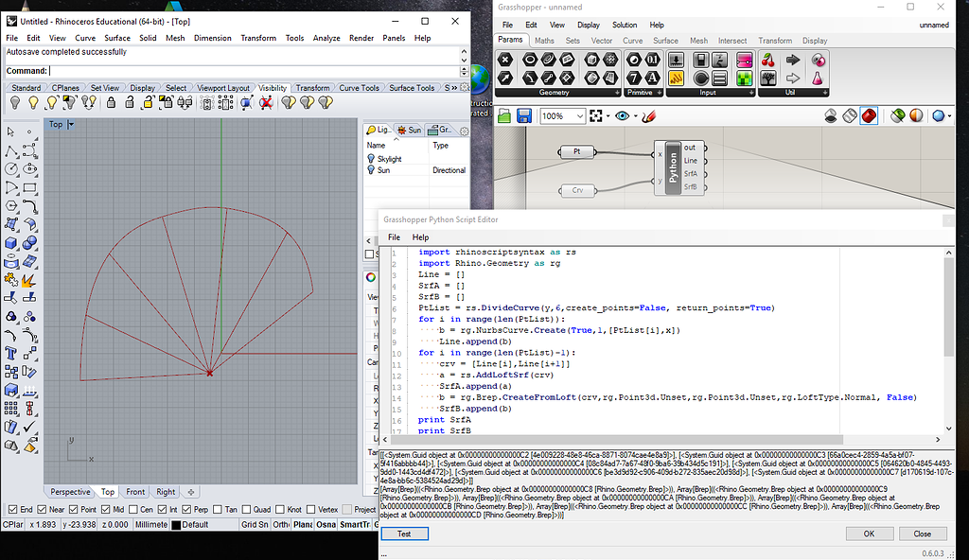Click the first Hide objects lightbulb icon
The height and width of the screenshot is (560, 969).
pyautogui.click(x=14, y=102)
